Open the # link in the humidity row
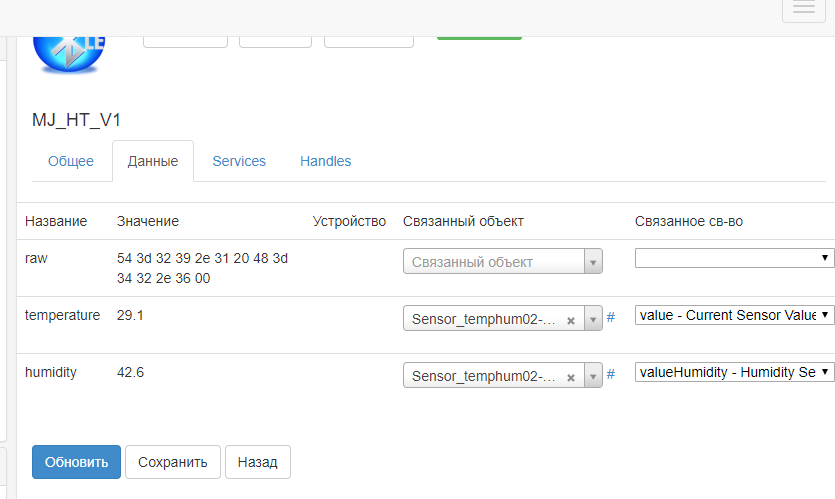This screenshot has height=499, width=835. tap(610, 374)
